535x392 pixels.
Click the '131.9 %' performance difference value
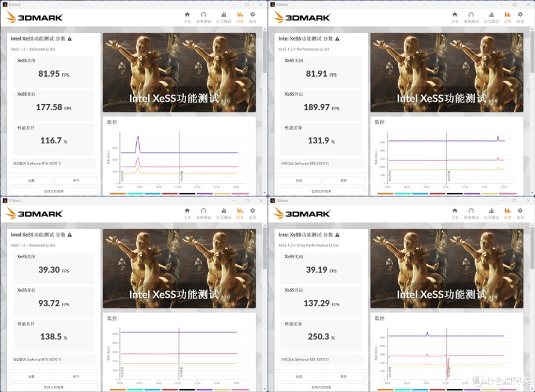pos(321,141)
